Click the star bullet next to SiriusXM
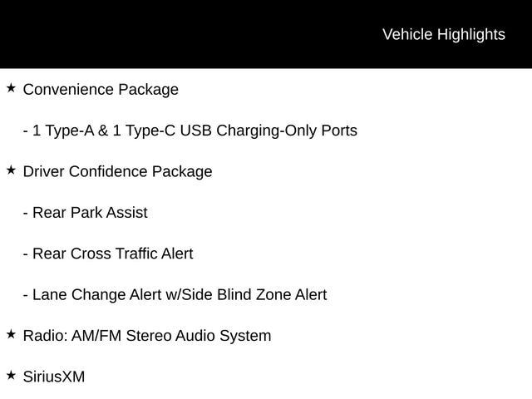The image size is (532, 399). coord(11,375)
